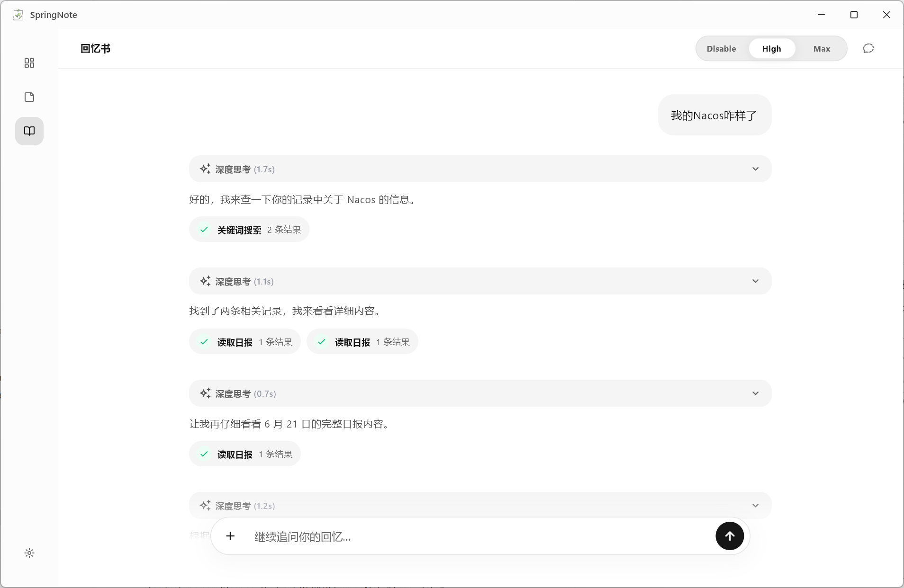Minimize the SpringNote window
This screenshot has height=588, width=904.
pyautogui.click(x=822, y=15)
